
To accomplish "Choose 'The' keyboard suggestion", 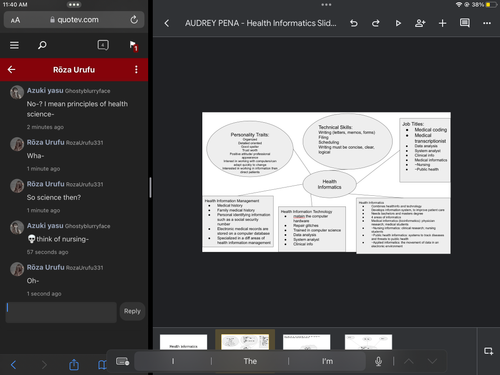I will coord(250,361).
